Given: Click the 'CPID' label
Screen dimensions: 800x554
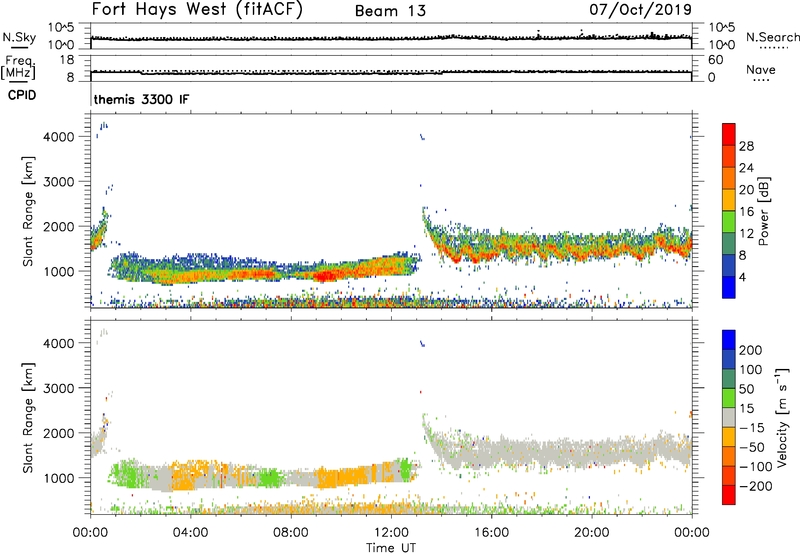Looking at the screenshot, I should tap(22, 95).
